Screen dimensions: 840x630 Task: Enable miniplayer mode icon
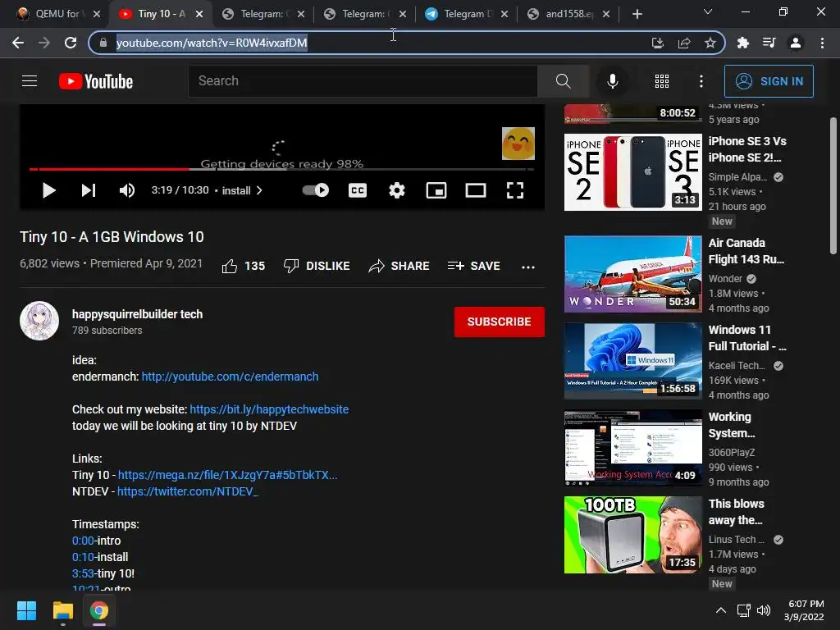point(436,190)
